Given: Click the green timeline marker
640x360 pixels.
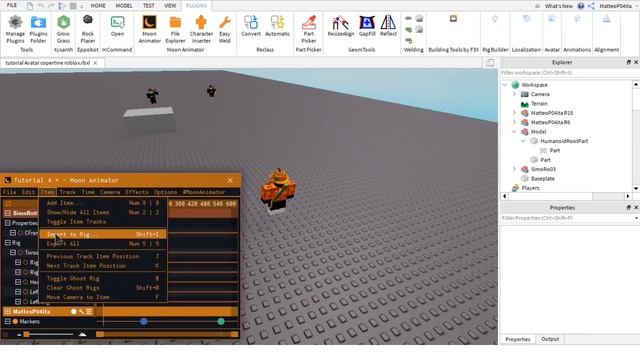Looking at the screenshot, I should tap(221, 322).
